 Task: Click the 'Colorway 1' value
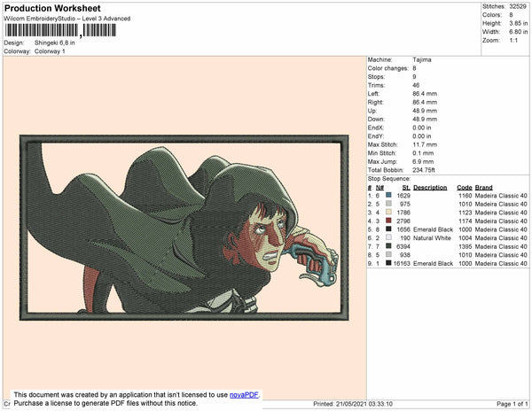[x=50, y=51]
